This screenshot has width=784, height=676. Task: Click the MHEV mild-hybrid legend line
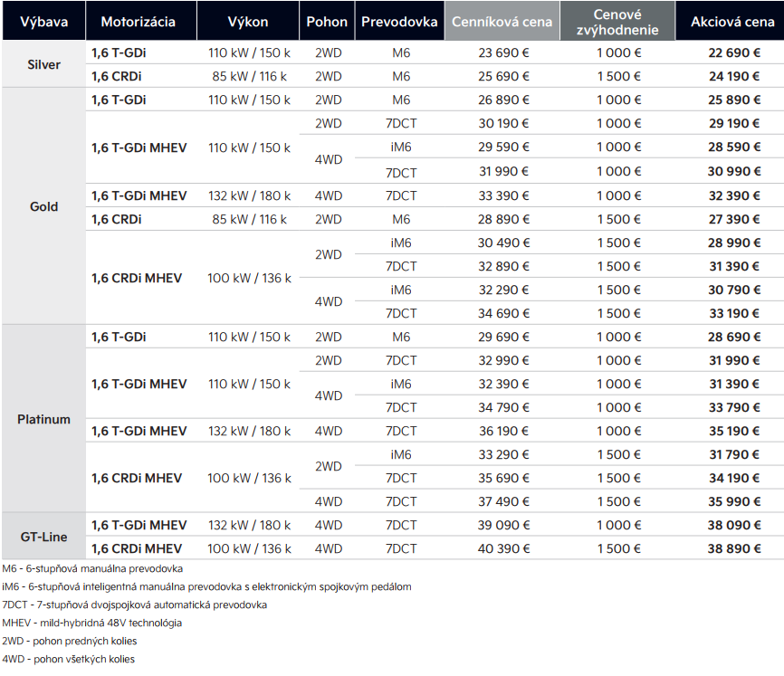point(91,623)
